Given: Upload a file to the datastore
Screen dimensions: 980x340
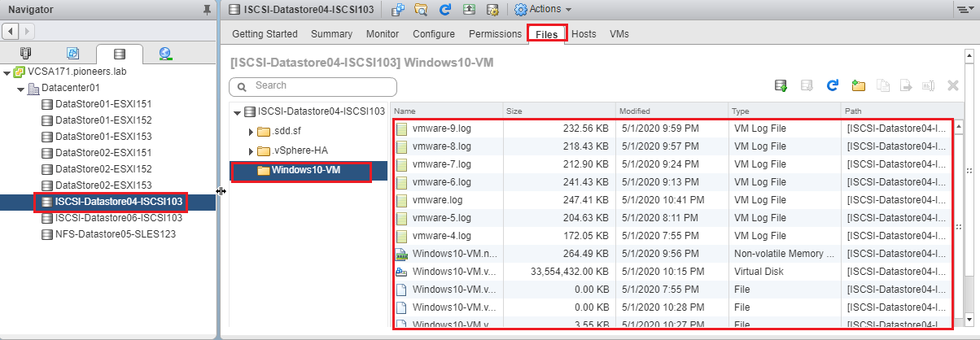Looking at the screenshot, I should coord(781,85).
